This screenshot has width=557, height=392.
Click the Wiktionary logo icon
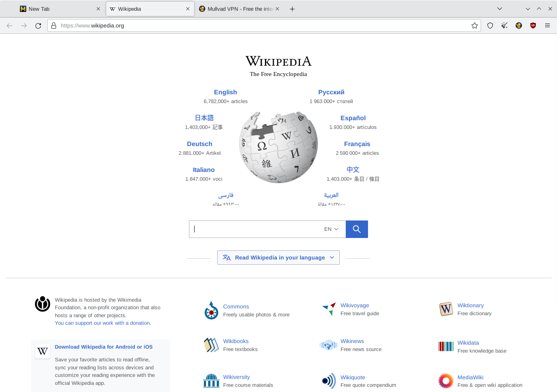pyautogui.click(x=446, y=309)
